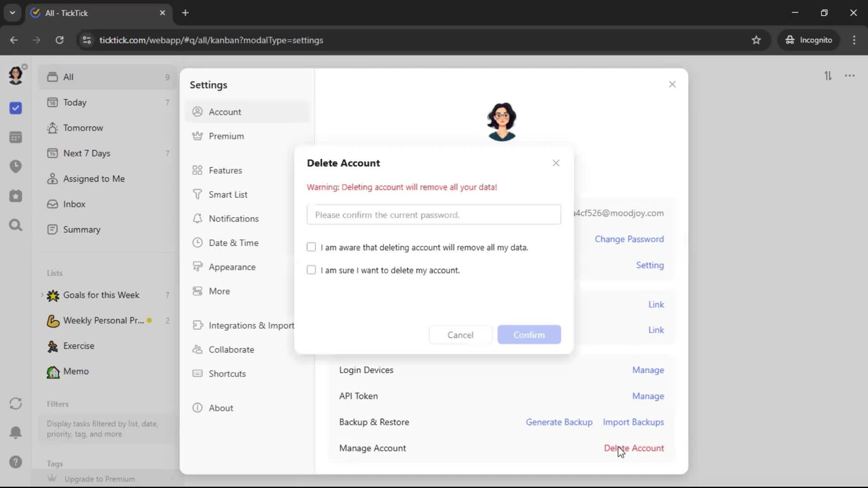Close the Delete Account dialog
This screenshot has width=868, height=488.
pos(556,163)
